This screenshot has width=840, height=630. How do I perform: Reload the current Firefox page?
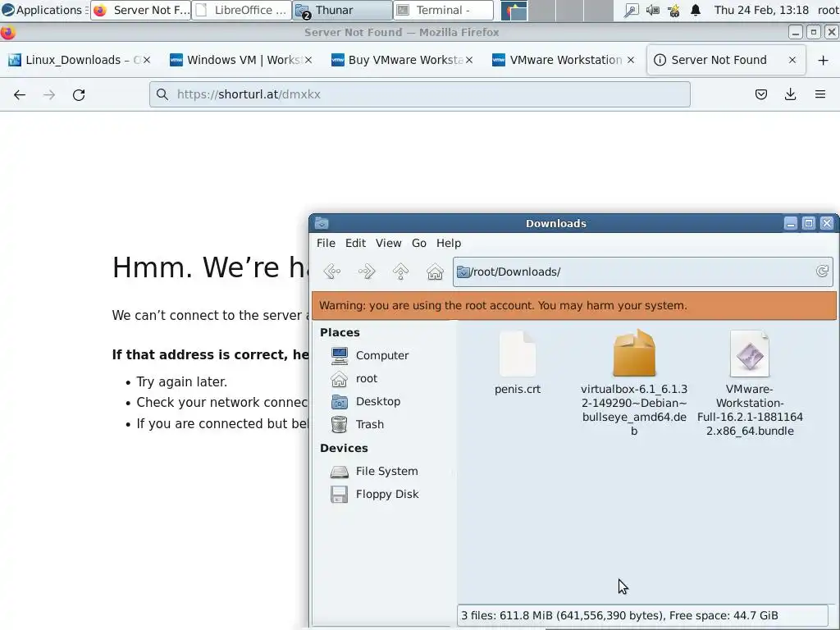click(x=79, y=95)
